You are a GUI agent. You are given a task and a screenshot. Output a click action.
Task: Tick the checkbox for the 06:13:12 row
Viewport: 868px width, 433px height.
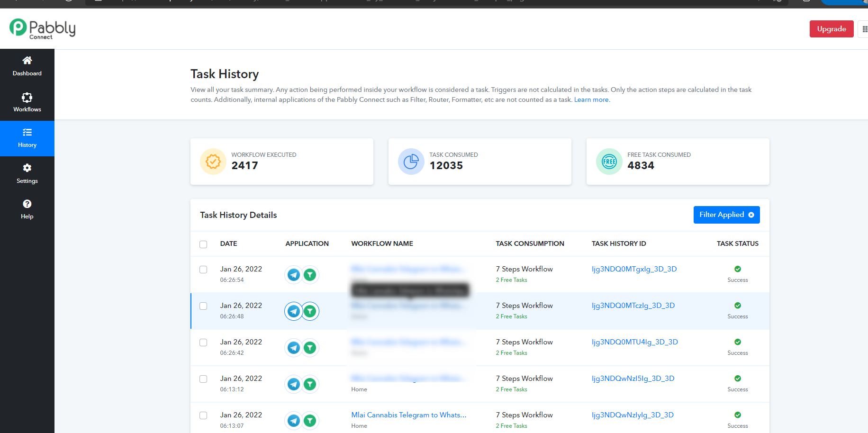pos(203,379)
